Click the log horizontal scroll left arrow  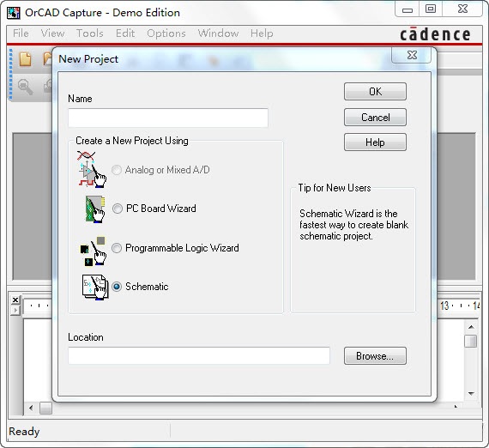coord(31,408)
